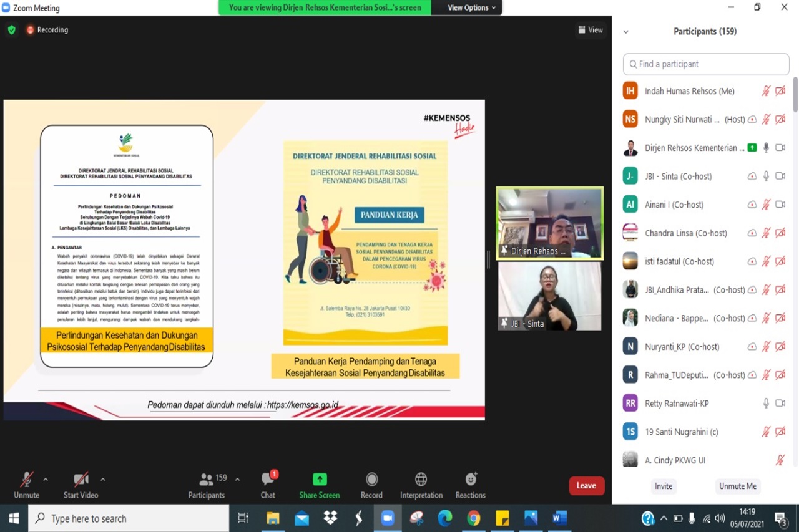Open the View Options dropdown
Viewport: 799px width, 532px height.
[x=471, y=7]
